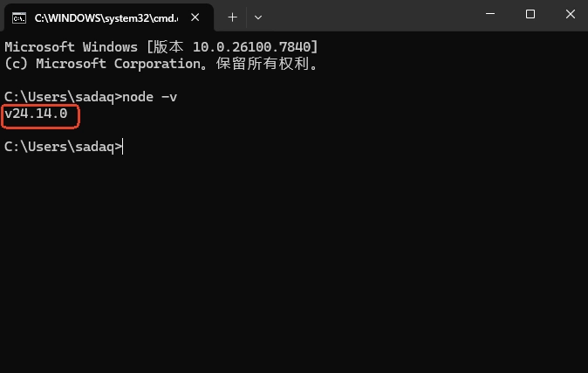This screenshot has height=373, width=588.
Task: Minimize the terminal window
Action: pos(491,14)
